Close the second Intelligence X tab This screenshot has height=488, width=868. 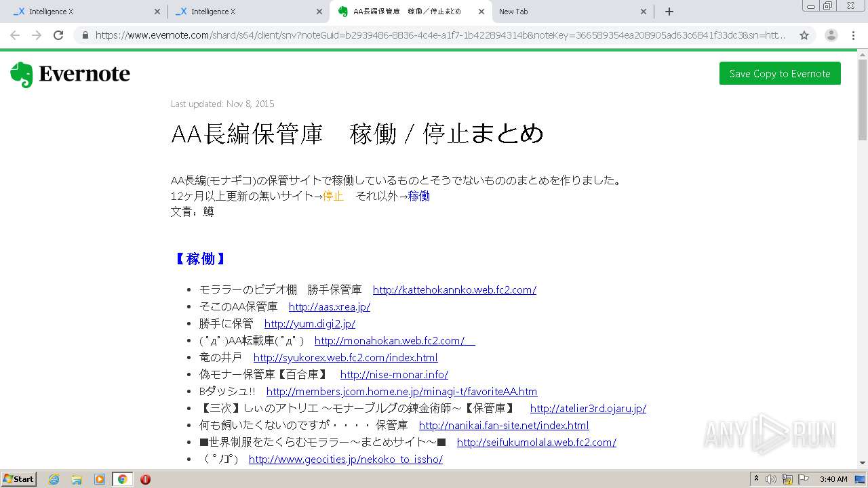pos(319,12)
